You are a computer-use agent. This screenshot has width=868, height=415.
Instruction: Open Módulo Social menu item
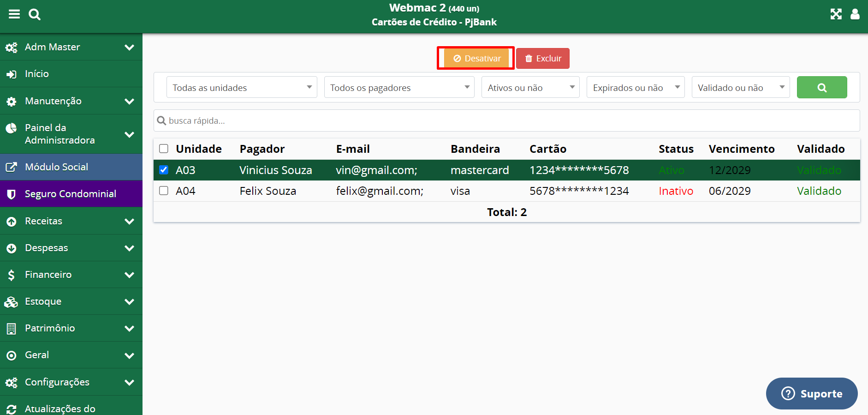[71, 167]
